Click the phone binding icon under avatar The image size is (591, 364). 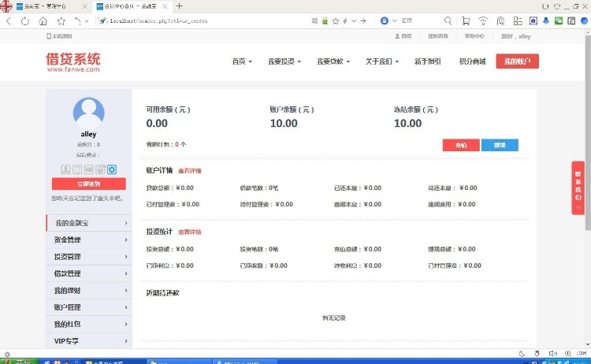pyautogui.click(x=77, y=169)
